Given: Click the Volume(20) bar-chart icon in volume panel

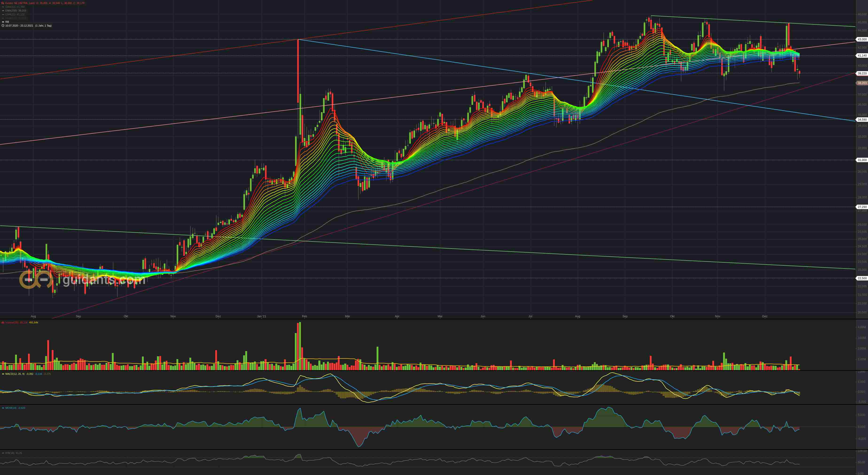Looking at the screenshot, I should (x=2, y=322).
